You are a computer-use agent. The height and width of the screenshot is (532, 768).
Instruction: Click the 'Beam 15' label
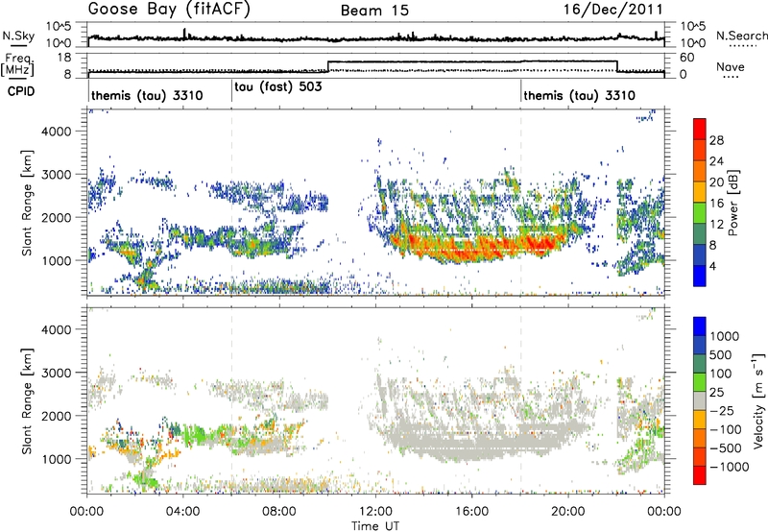[x=374, y=11]
